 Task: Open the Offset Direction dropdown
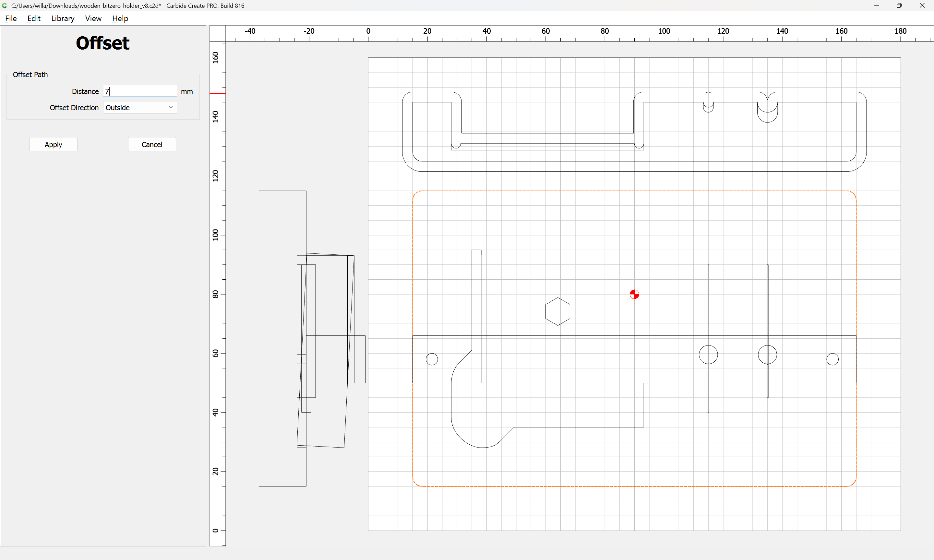point(139,108)
